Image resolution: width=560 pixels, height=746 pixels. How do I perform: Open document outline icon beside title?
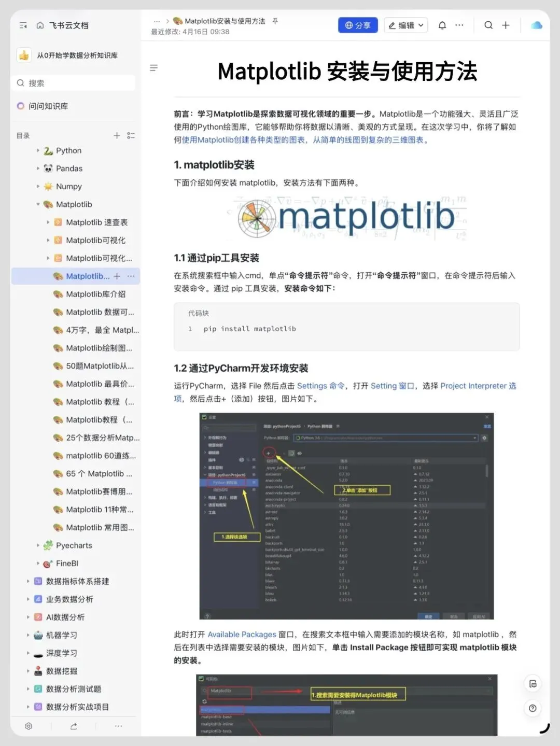click(153, 68)
